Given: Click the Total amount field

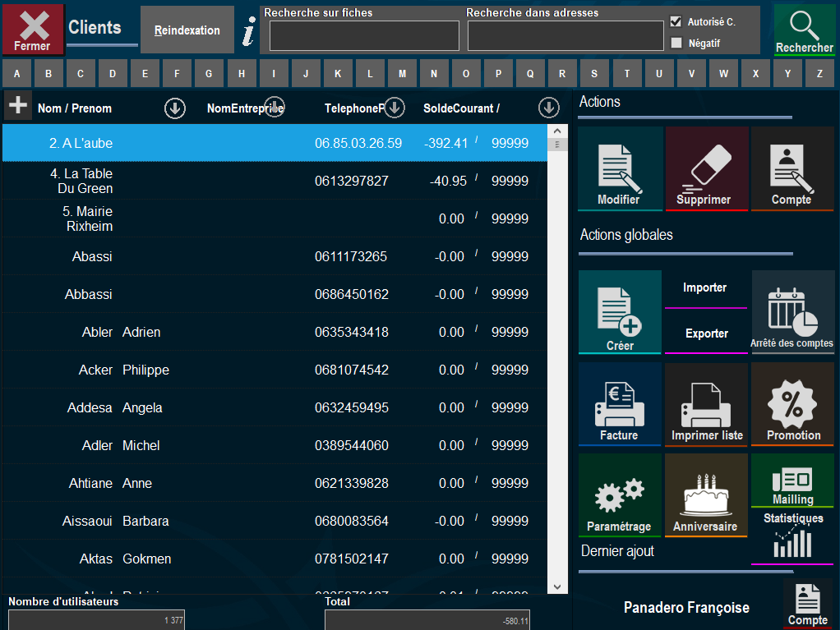Looking at the screenshot, I should (x=427, y=620).
